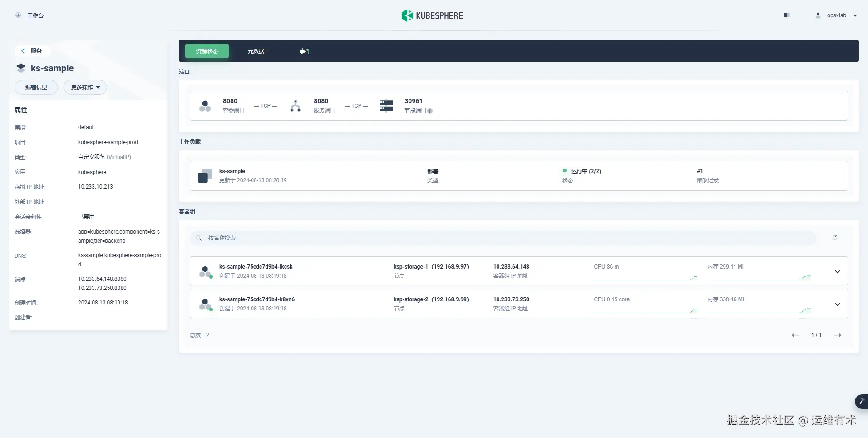Click the container port icon beside 8080

click(x=205, y=105)
